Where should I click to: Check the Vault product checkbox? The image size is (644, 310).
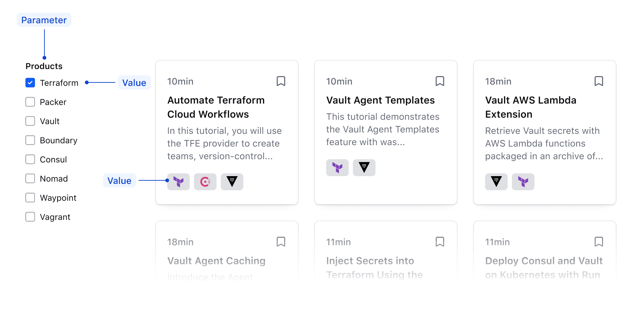coord(30,121)
